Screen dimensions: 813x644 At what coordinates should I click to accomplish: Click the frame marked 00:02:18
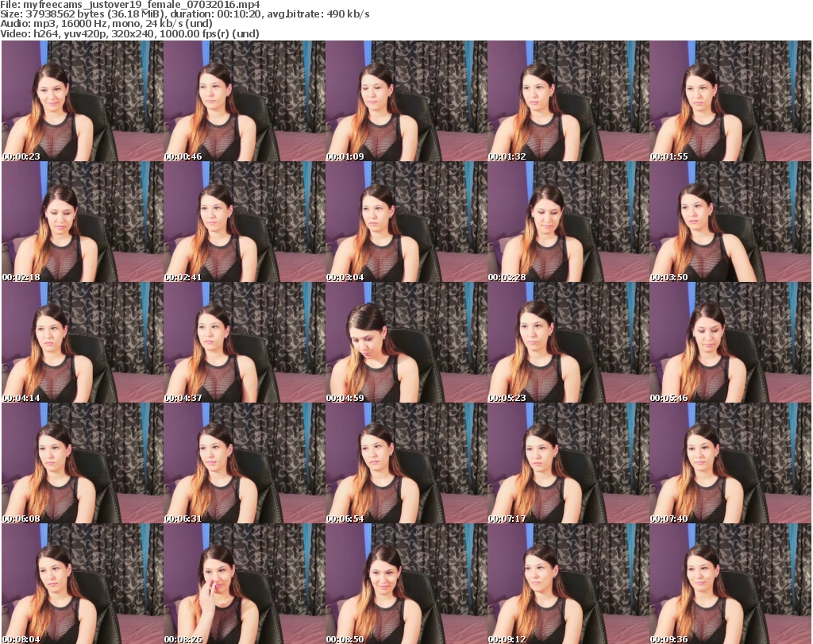83,222
